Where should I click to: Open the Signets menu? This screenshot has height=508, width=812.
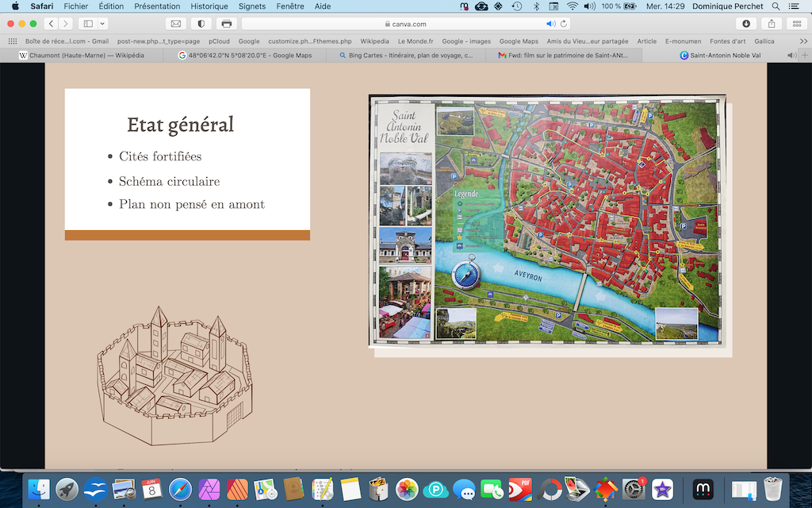click(251, 6)
